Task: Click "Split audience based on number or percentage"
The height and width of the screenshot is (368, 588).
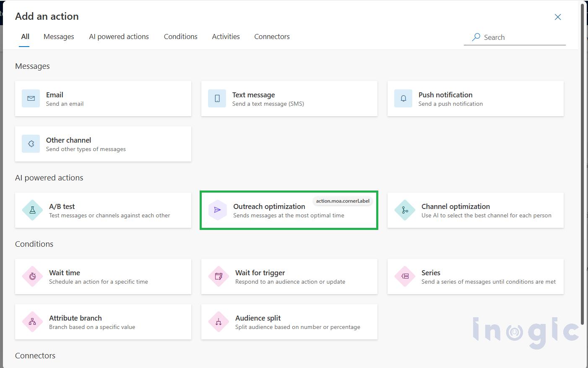Action: [x=298, y=327]
